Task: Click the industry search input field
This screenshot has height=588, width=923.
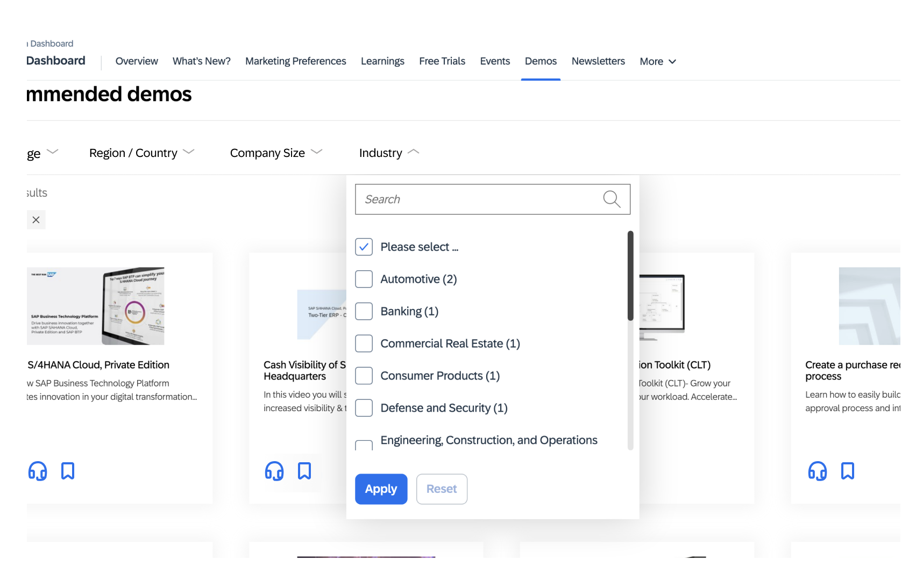Action: (x=473, y=199)
